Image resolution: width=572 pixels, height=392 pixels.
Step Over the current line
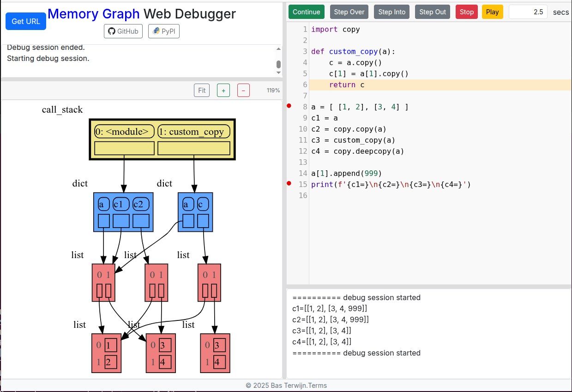[x=349, y=12]
